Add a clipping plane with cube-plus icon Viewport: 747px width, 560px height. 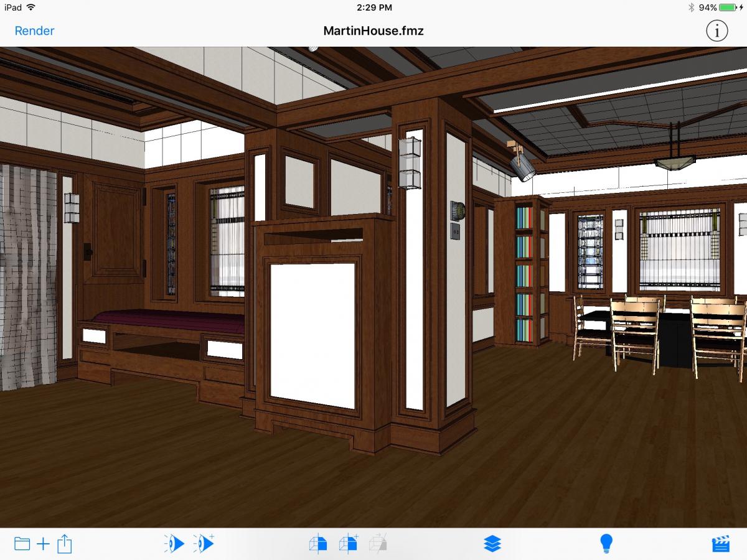pos(349,543)
